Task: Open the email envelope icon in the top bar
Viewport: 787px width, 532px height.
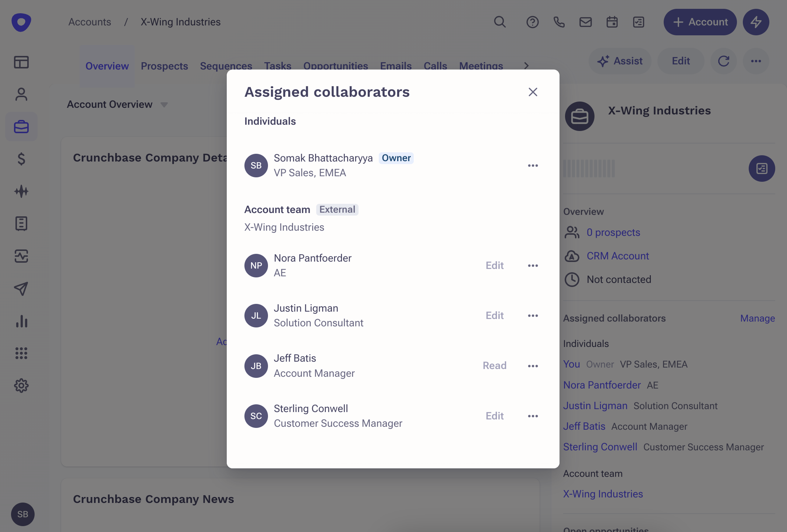Action: pos(585,22)
